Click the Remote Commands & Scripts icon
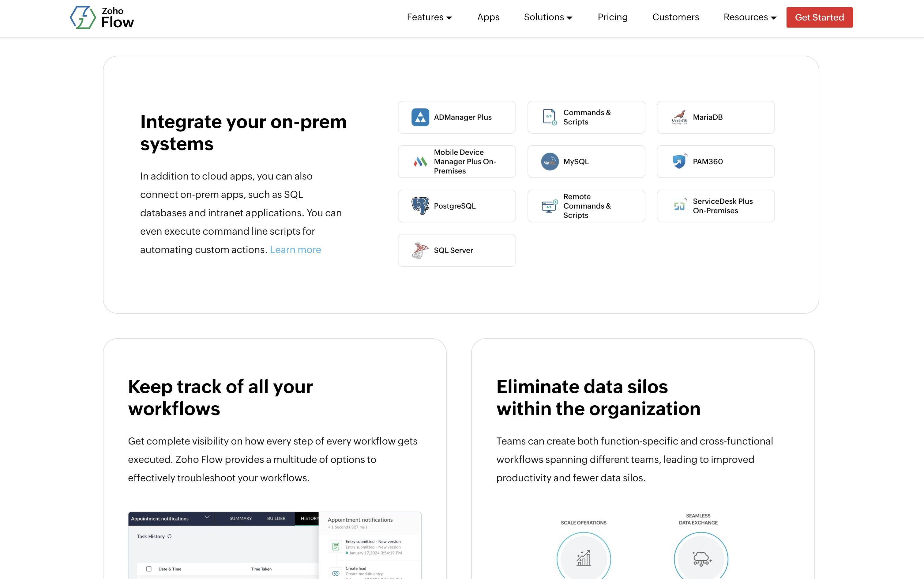Screen dimensions: 924x579 pos(550,206)
